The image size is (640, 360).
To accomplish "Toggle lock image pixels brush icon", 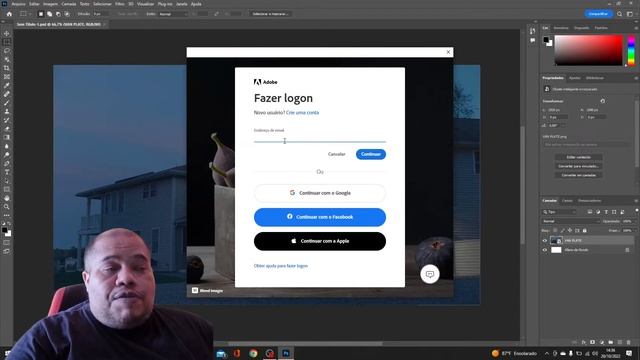I will point(562,231).
